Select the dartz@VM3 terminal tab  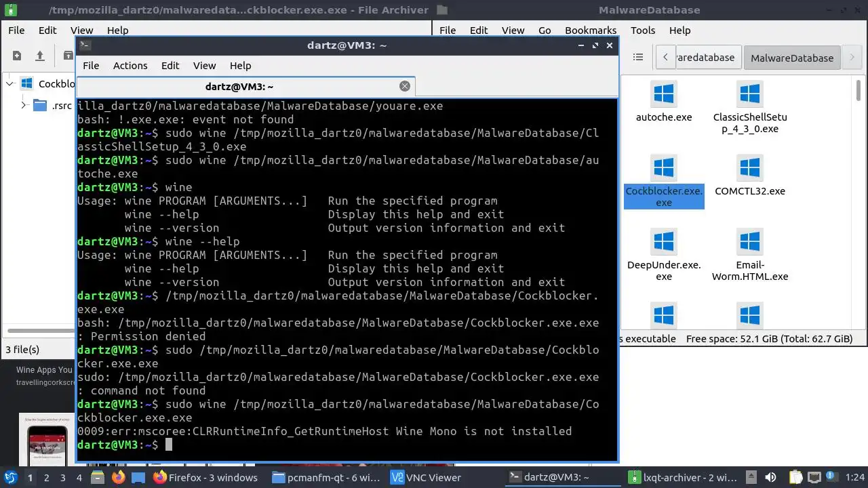coord(245,87)
